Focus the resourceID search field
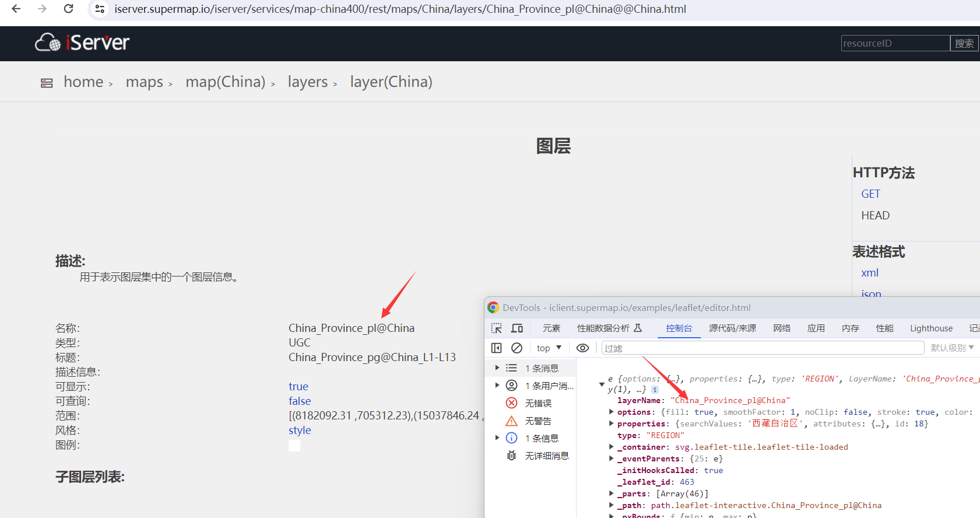 [x=895, y=43]
